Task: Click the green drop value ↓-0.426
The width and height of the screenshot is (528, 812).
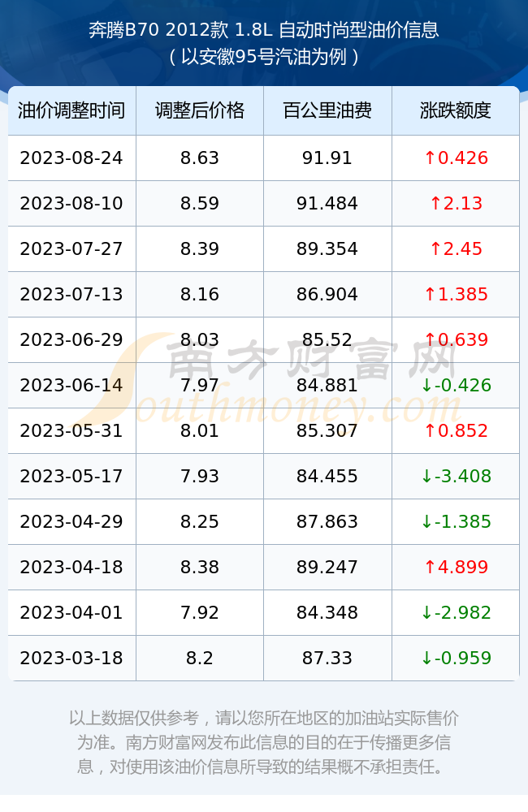Action: click(456, 385)
